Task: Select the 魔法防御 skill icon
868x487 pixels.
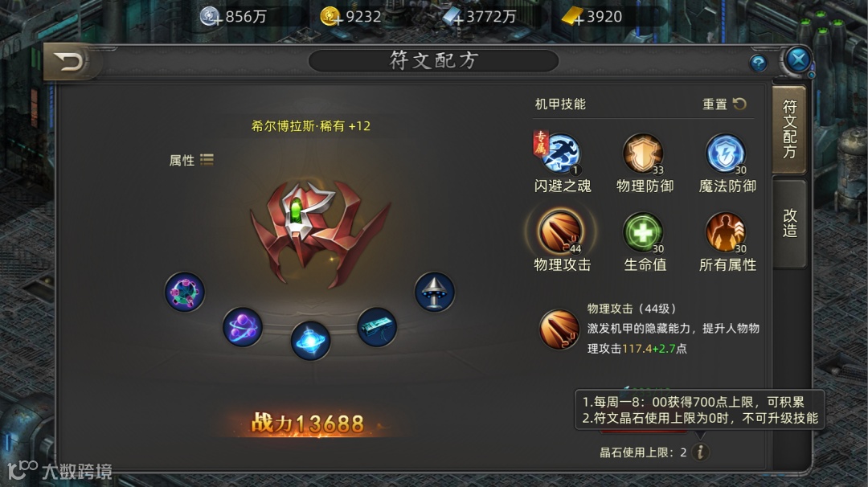Action: (x=726, y=153)
